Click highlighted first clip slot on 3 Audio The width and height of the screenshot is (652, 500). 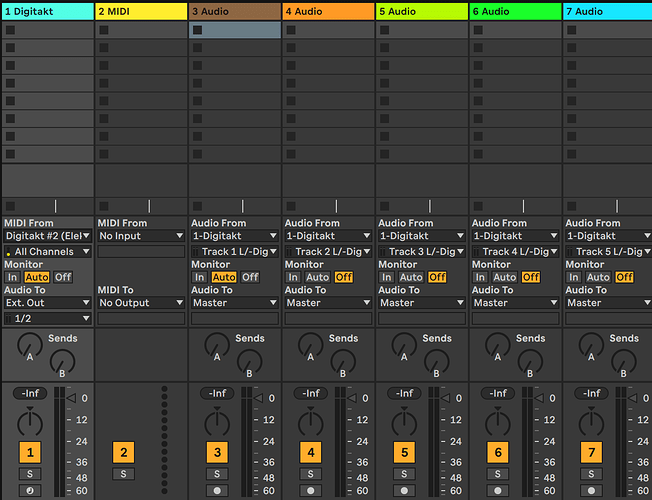pos(235,30)
